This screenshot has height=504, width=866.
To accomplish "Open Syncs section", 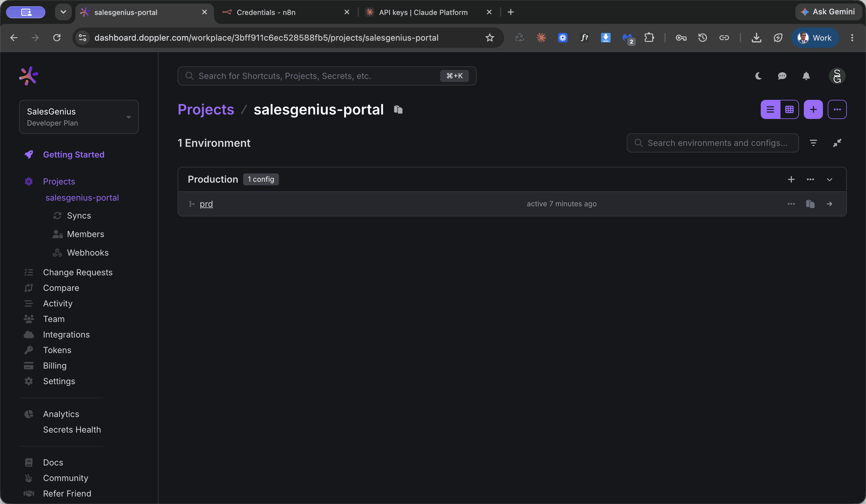I will [x=79, y=216].
